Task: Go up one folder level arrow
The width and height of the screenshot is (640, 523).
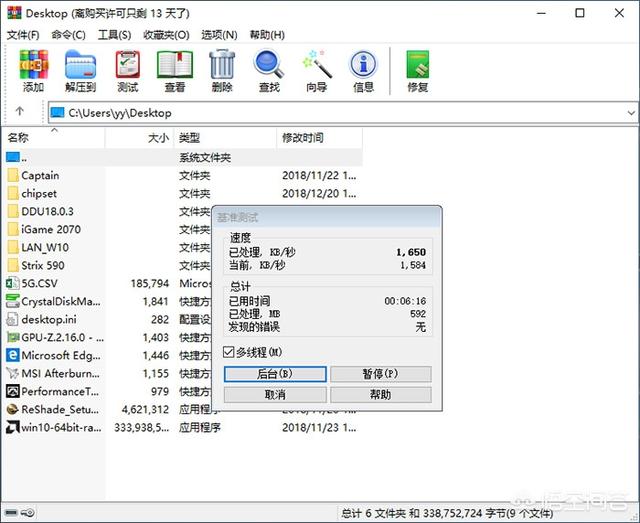Action: pyautogui.click(x=20, y=111)
